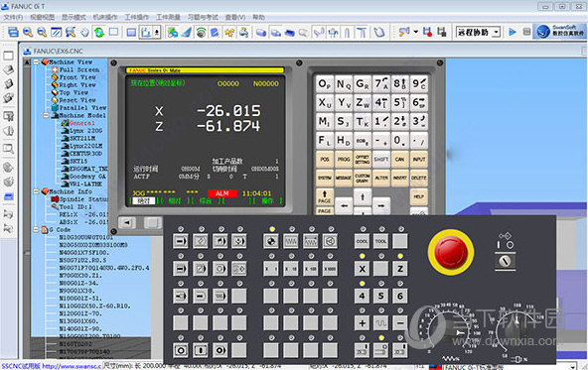Click the zoom out magnifier toolbar icon
The height and width of the screenshot is (370, 588).
point(42,32)
